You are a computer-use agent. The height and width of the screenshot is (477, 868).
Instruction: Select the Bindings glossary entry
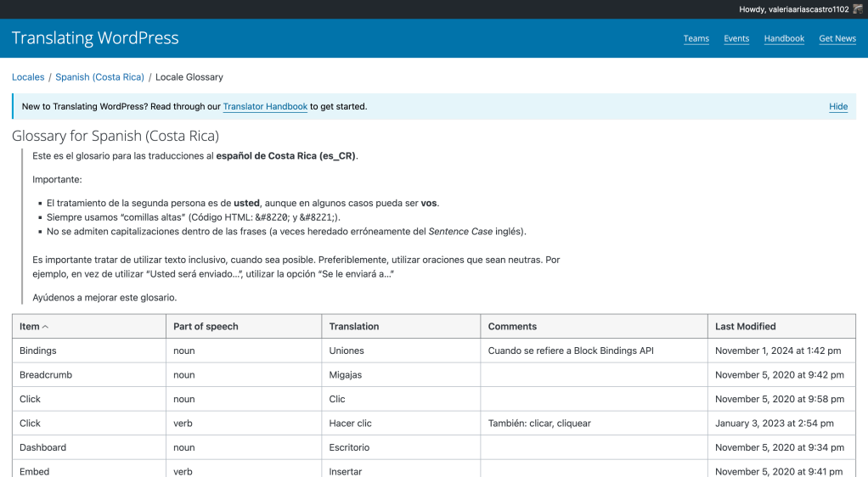click(x=38, y=351)
